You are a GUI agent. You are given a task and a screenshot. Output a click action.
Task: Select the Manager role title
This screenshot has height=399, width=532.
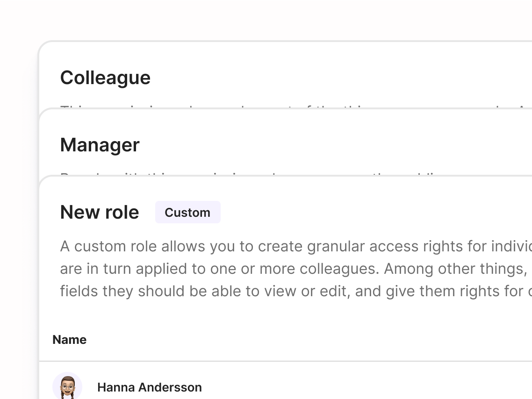pyautogui.click(x=100, y=145)
